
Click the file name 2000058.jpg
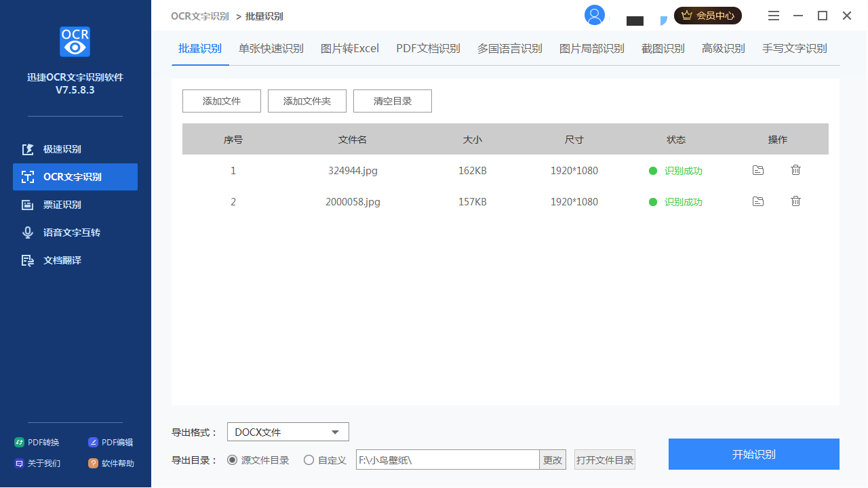point(353,202)
